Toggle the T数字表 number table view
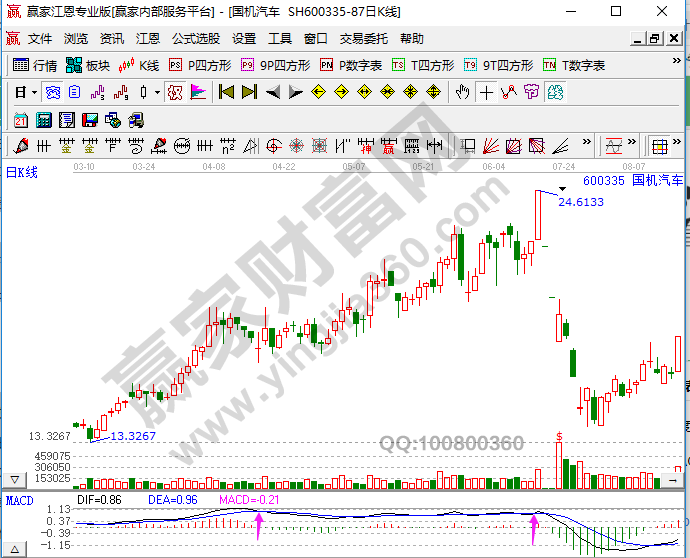 click(x=573, y=65)
